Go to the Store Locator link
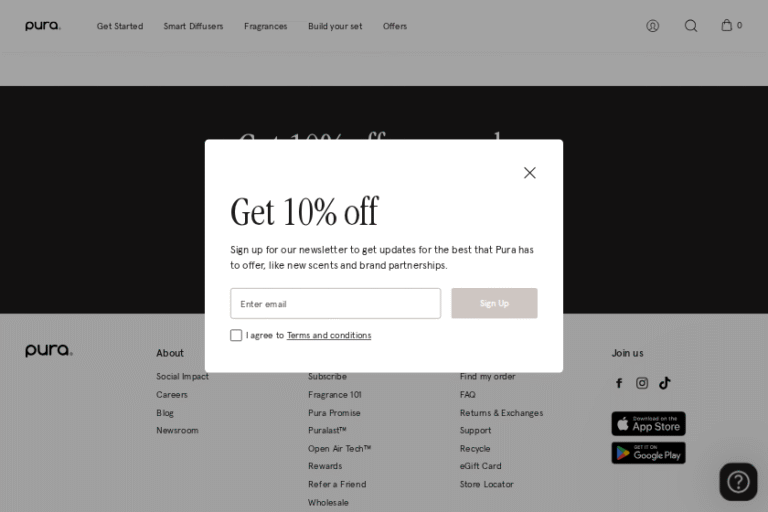This screenshot has height=512, width=768. 486,484
